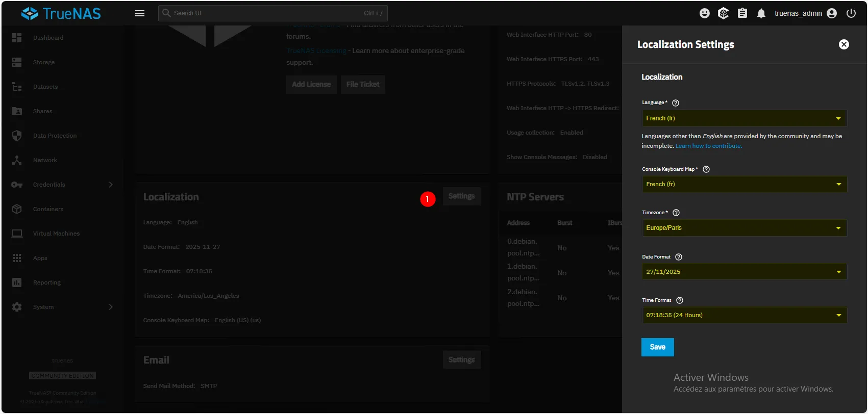Click the Language help question icon

[x=676, y=103]
